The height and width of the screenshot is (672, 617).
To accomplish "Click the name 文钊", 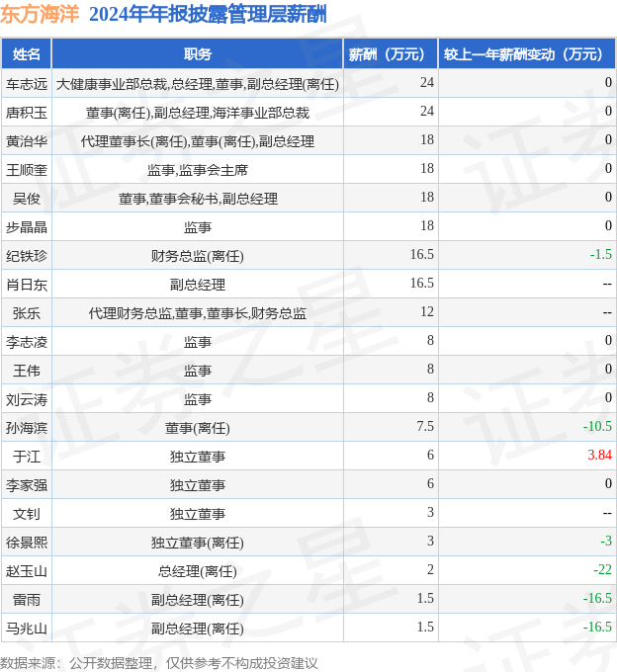I will [x=26, y=514].
